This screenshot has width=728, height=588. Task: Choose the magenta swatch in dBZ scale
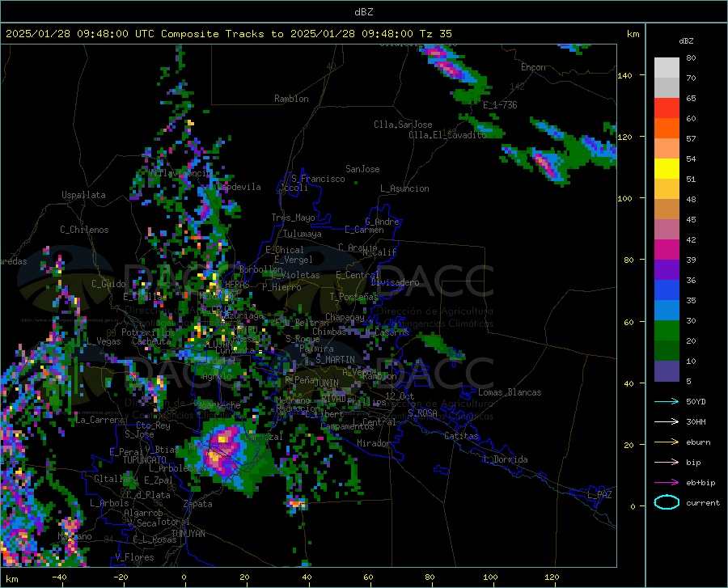click(667, 250)
